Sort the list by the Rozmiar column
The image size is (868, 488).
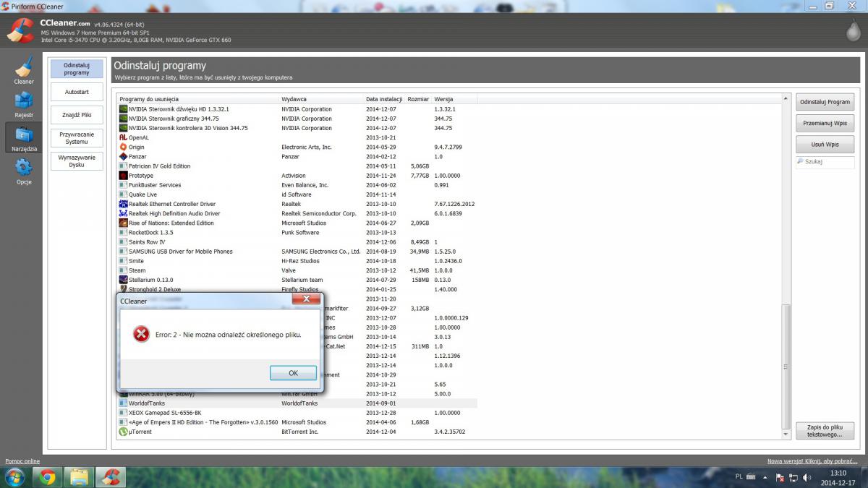pos(418,99)
